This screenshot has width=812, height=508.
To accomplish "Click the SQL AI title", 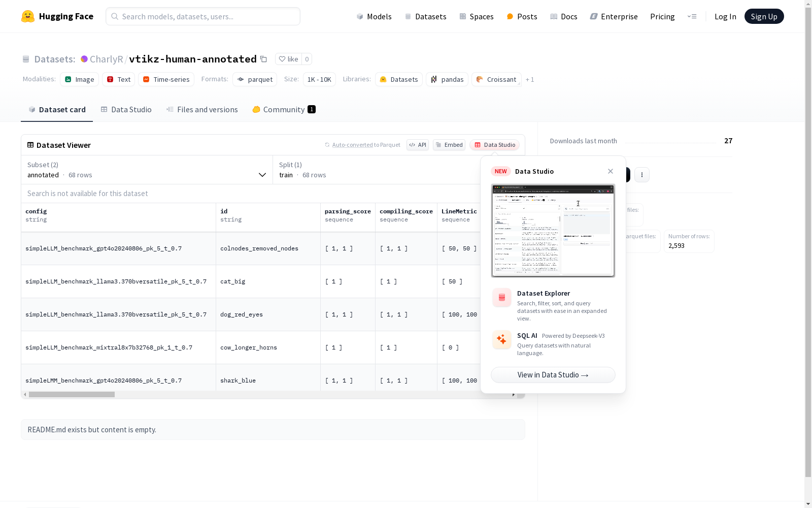I will coord(527,336).
